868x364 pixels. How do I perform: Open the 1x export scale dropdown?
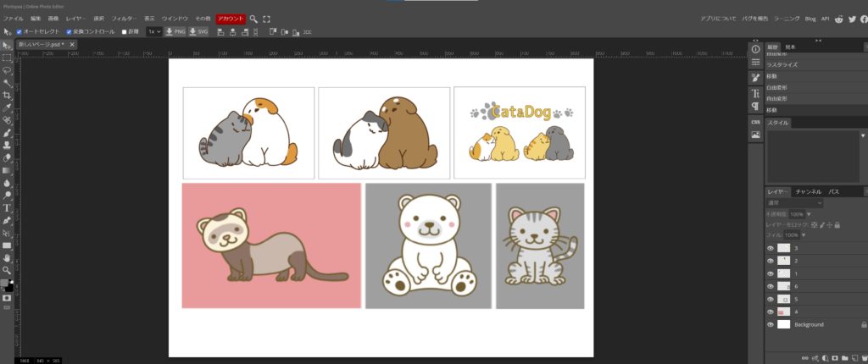click(153, 31)
